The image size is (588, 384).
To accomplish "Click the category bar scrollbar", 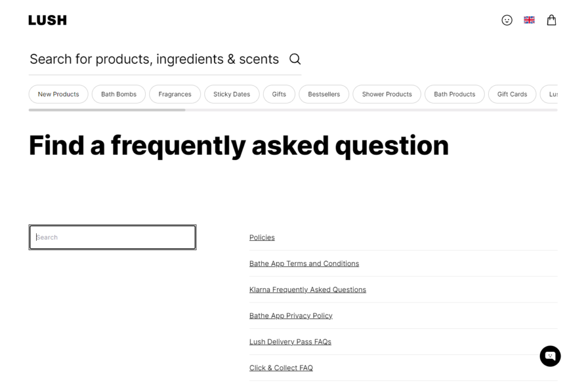I will [106, 109].
